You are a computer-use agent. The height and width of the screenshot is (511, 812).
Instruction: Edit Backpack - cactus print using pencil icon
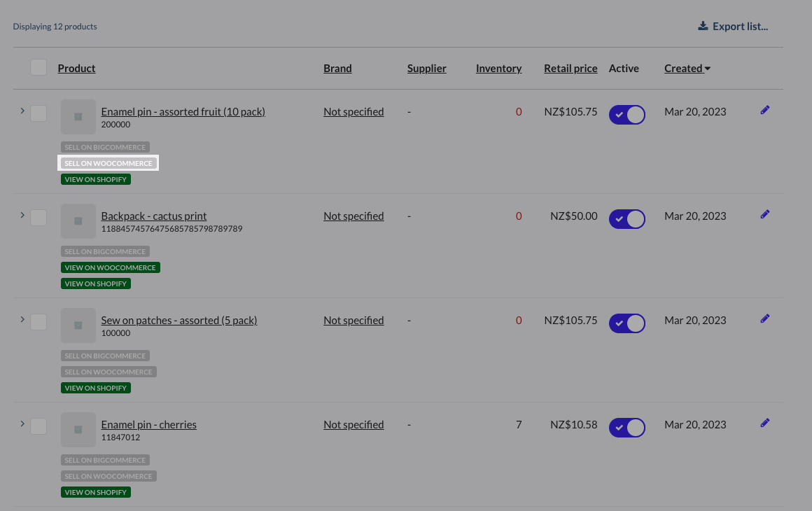764,213
